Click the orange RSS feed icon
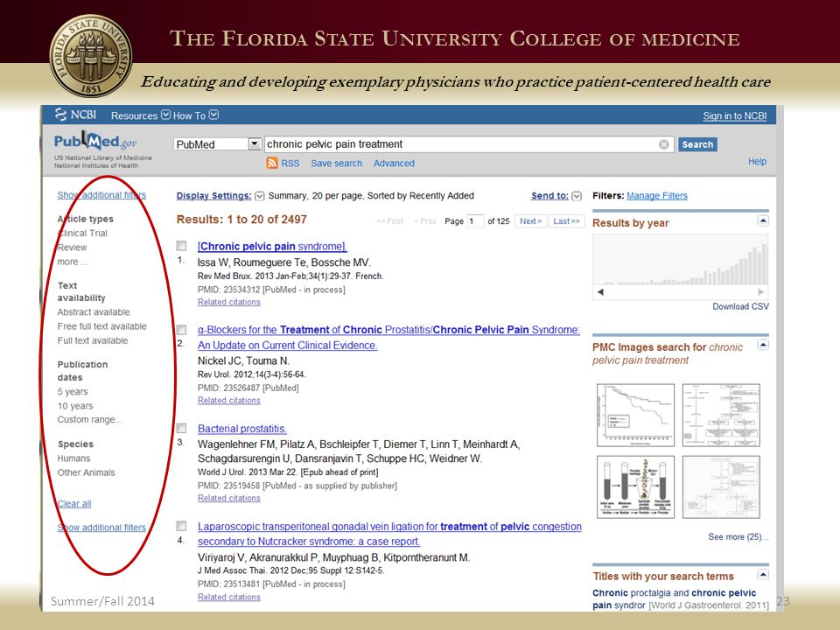This screenshot has height=630, width=840. [x=272, y=163]
